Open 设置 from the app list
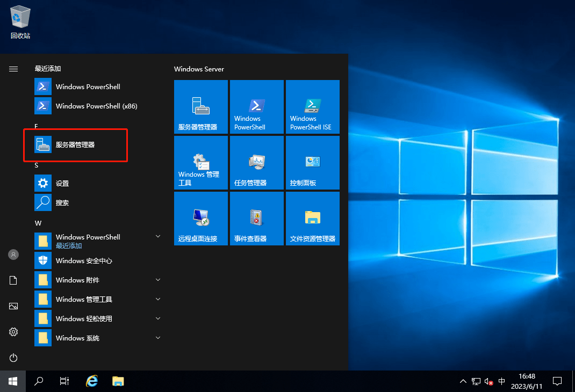Viewport: 575px width, 392px height. tap(98, 183)
